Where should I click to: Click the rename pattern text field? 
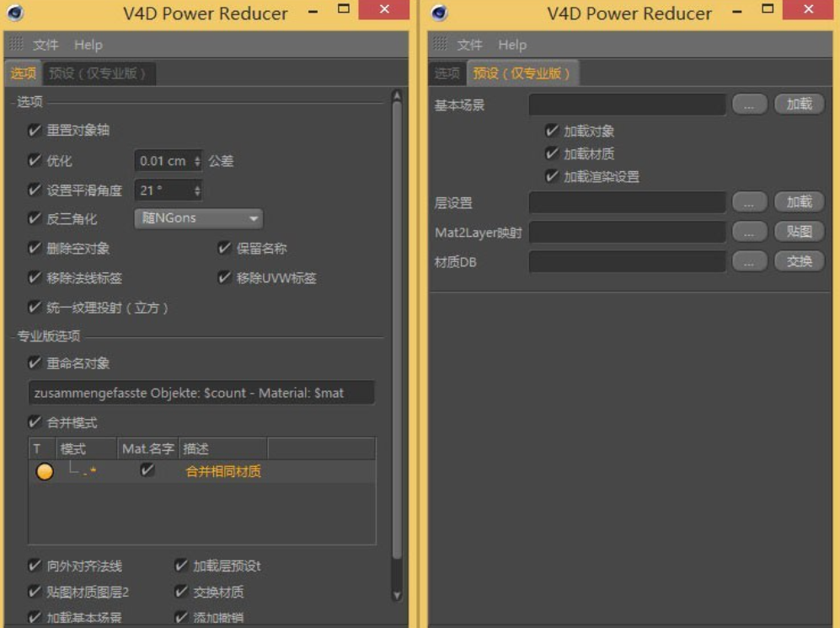201,393
